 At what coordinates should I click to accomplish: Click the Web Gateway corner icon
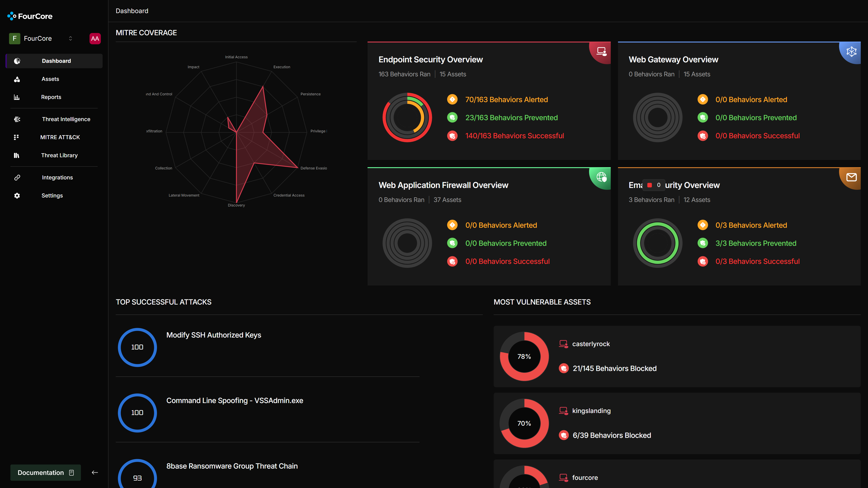click(851, 52)
